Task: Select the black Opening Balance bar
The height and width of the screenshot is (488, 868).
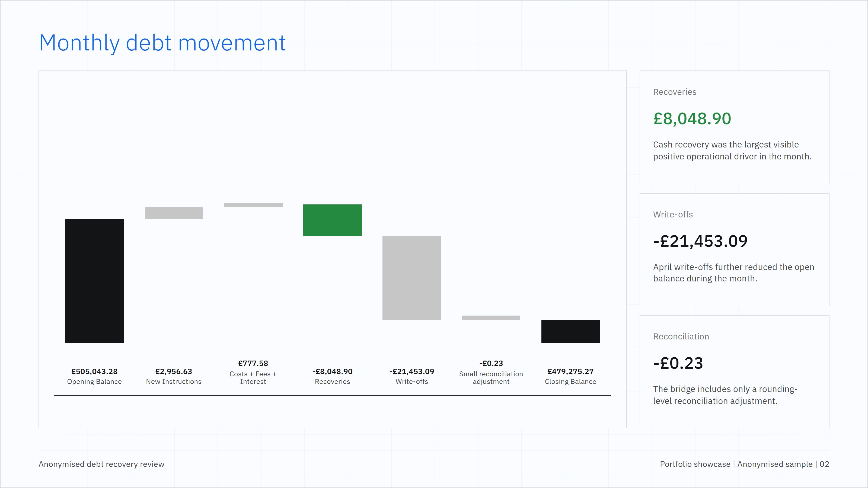Action: (x=94, y=281)
